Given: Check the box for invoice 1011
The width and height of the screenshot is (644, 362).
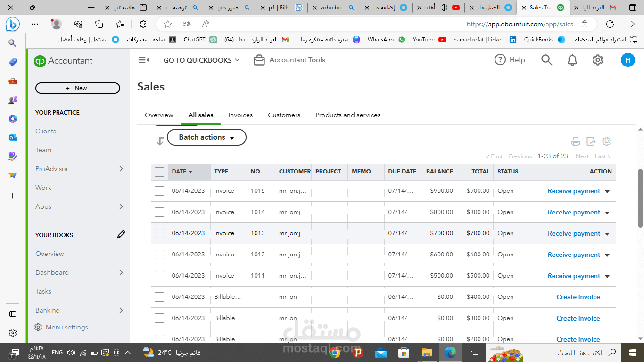Looking at the screenshot, I should click(x=159, y=276).
